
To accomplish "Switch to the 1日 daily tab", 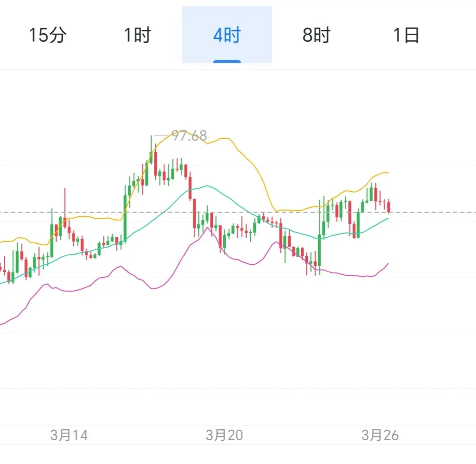I will click(406, 36).
